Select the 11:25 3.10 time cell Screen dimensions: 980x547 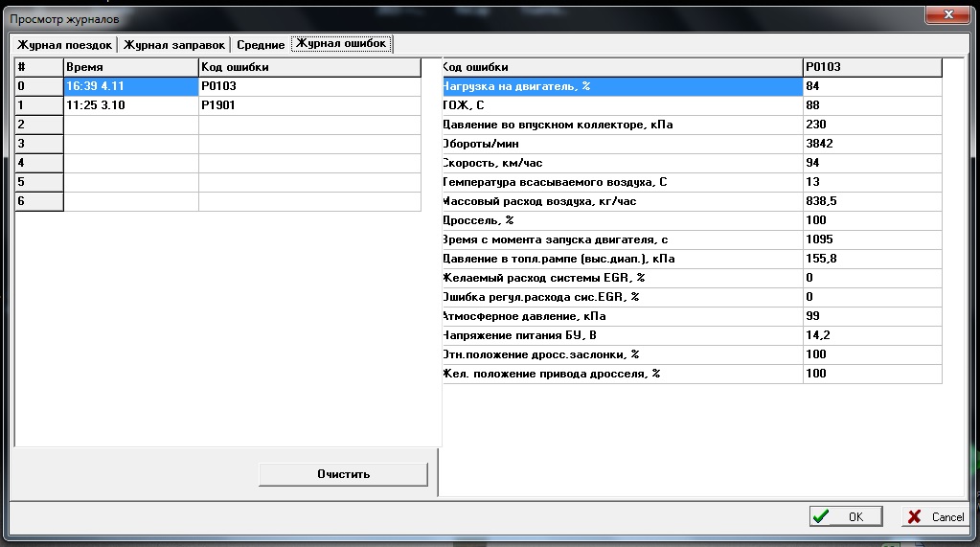coord(130,105)
